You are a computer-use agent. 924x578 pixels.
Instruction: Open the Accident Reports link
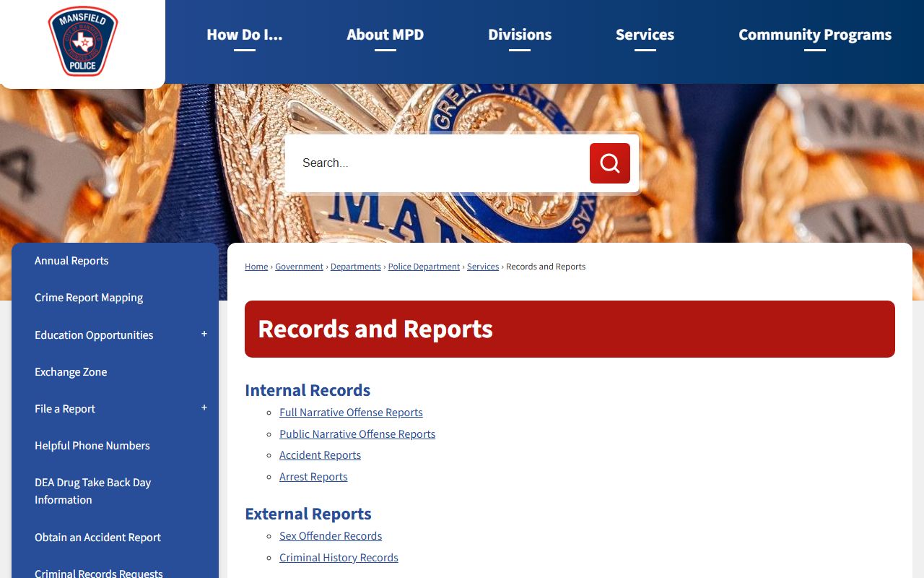click(x=320, y=455)
